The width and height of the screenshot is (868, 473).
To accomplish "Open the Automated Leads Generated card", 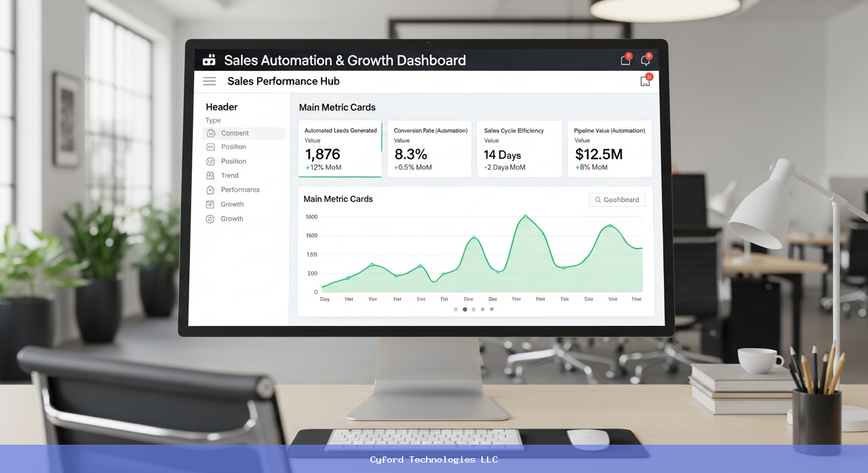I will 340,149.
